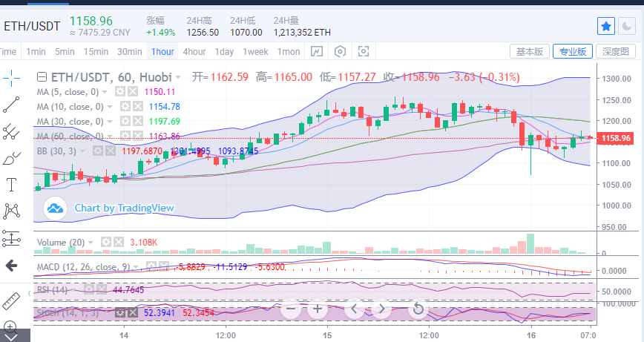
Task: Expand Volume (20) dropdown arrow
Action: click(x=91, y=243)
